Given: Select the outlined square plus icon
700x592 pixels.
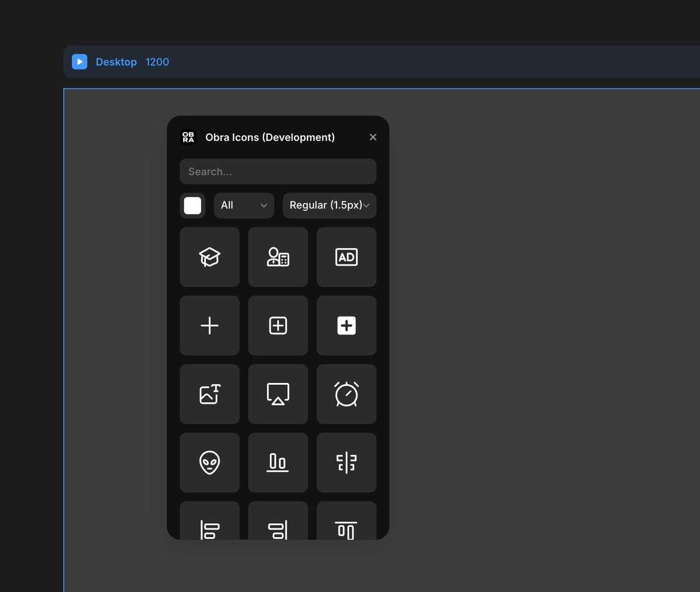Looking at the screenshot, I should click(278, 325).
